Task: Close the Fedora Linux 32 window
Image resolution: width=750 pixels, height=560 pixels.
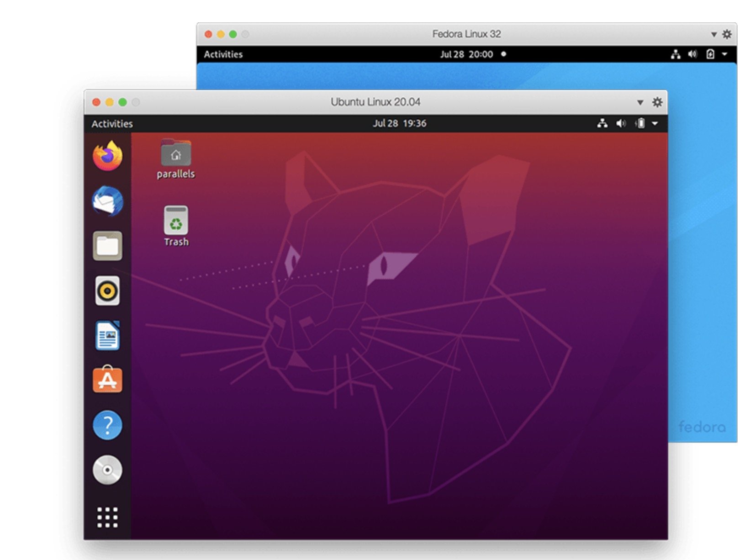Action: [208, 34]
